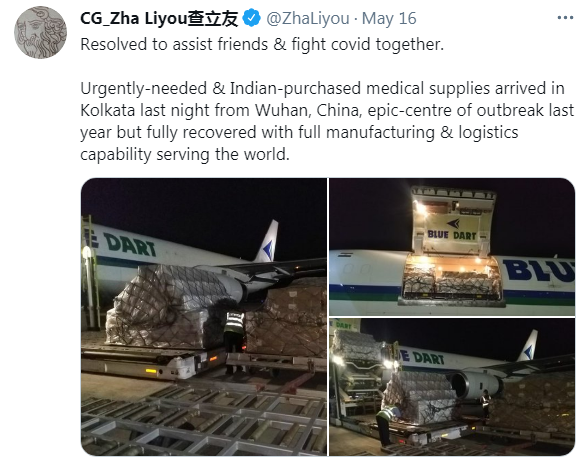
Task: Click the Blue Dart logo on the raised cargo door
Action: [x=453, y=230]
